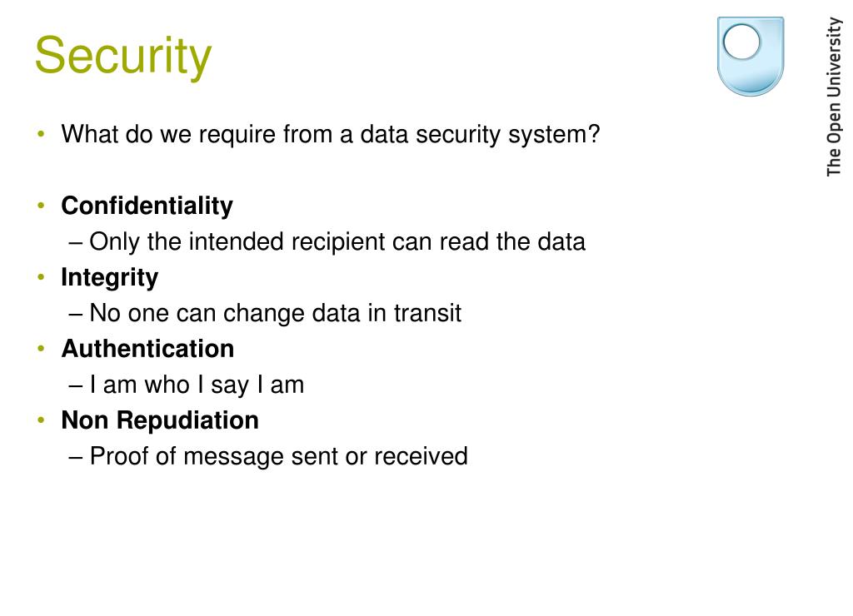
Task: Click the word 'transit' in Integrity description
Action: [x=427, y=313]
